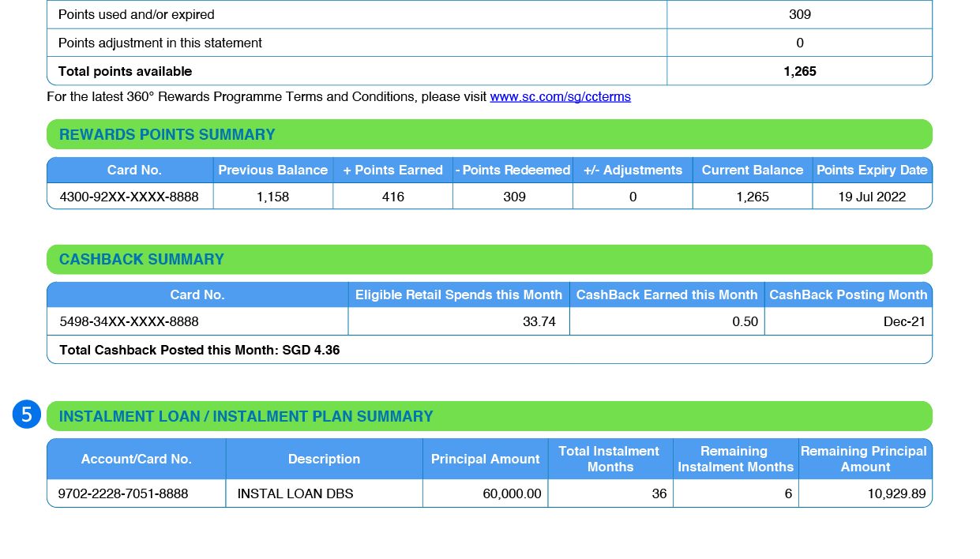Open the www.sc.com/sg/ccterms link
The height and width of the screenshot is (559, 980).
click(x=560, y=97)
